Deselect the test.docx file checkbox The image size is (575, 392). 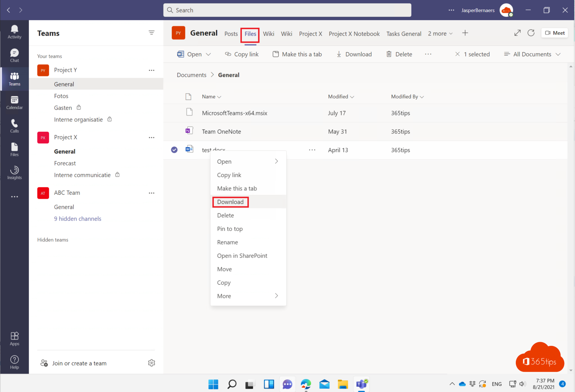point(174,149)
